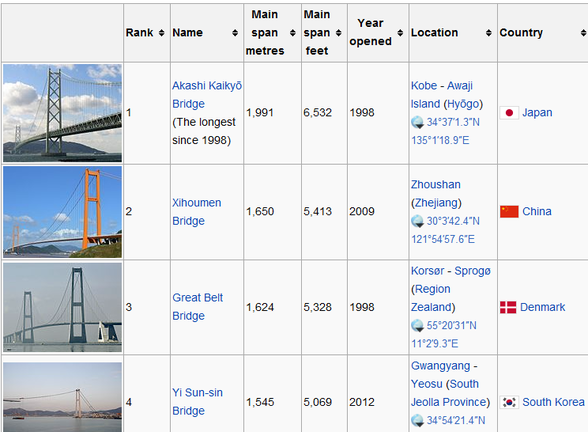Sort by Location column arrows

488,33
